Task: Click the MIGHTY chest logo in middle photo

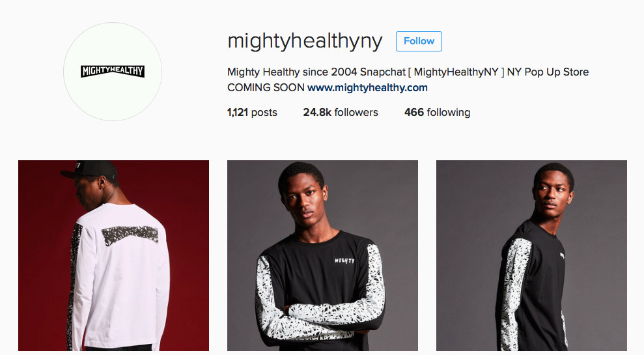Action: pyautogui.click(x=344, y=261)
